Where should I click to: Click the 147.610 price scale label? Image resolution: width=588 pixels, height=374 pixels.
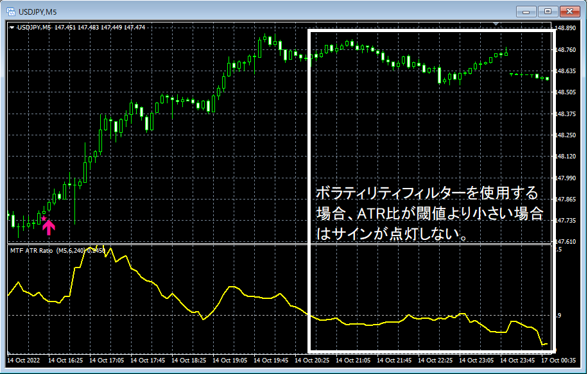coord(565,242)
